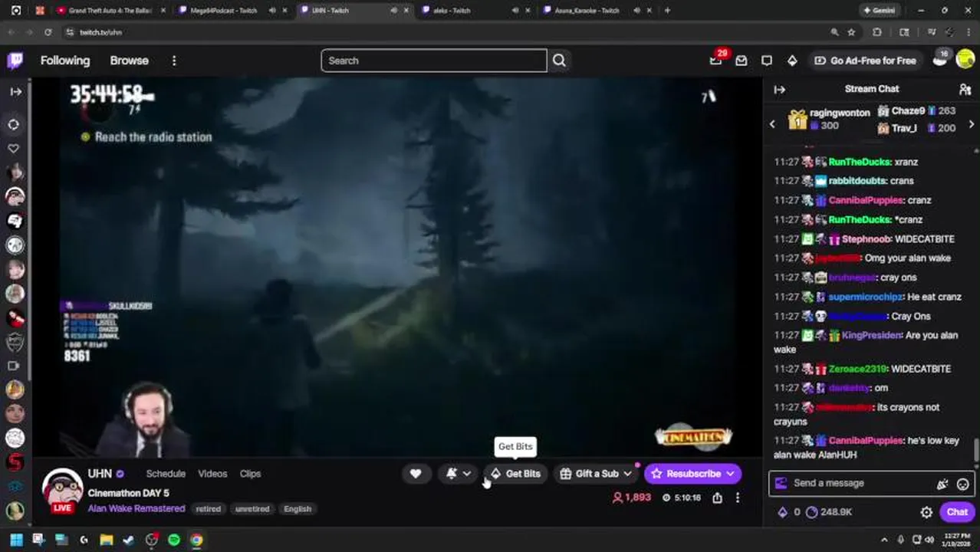The height and width of the screenshot is (552, 980).
Task: Open the Windows Start menu
Action: [16, 540]
